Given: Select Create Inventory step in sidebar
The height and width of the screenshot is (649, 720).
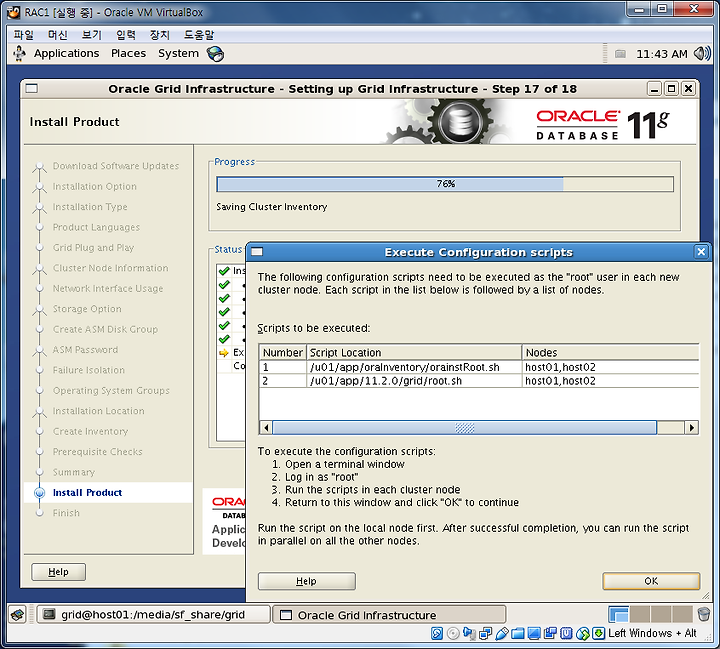Looking at the screenshot, I should [90, 431].
